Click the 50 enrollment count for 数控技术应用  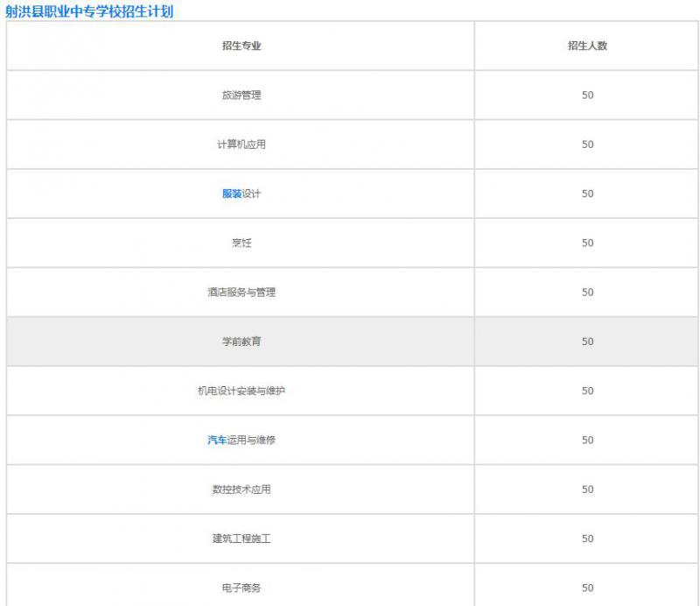click(x=587, y=489)
